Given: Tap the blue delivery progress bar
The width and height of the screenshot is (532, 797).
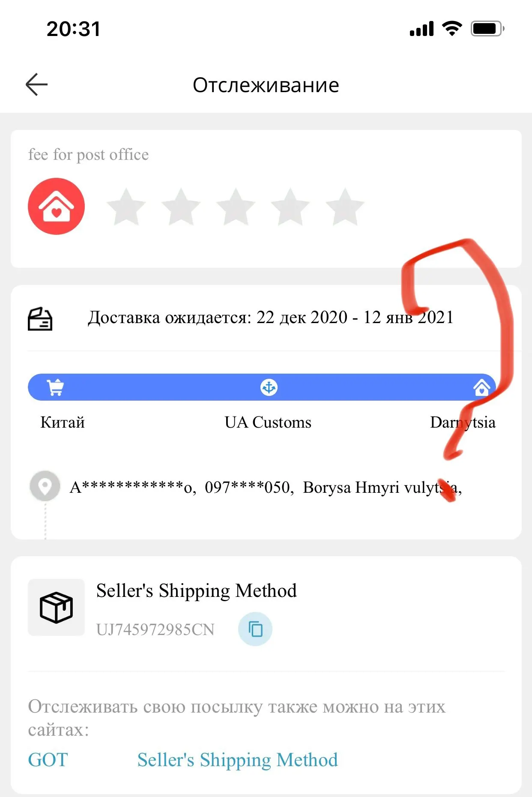Looking at the screenshot, I should coord(262,387).
